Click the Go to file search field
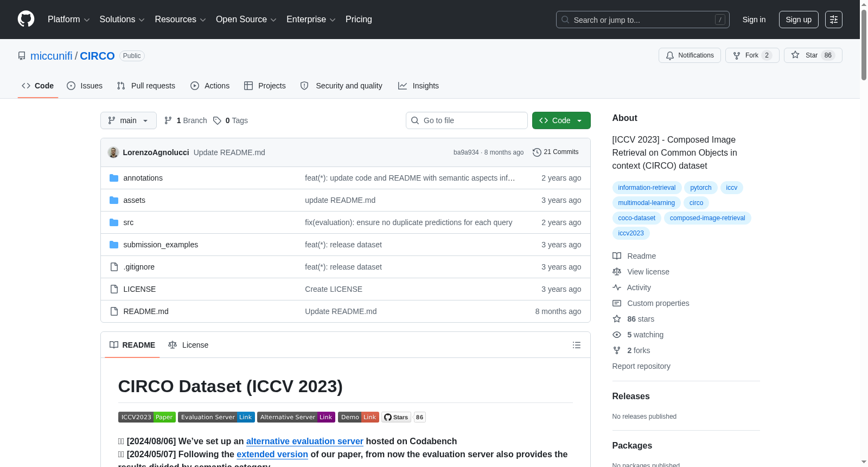This screenshot has width=868, height=467. pyautogui.click(x=467, y=120)
